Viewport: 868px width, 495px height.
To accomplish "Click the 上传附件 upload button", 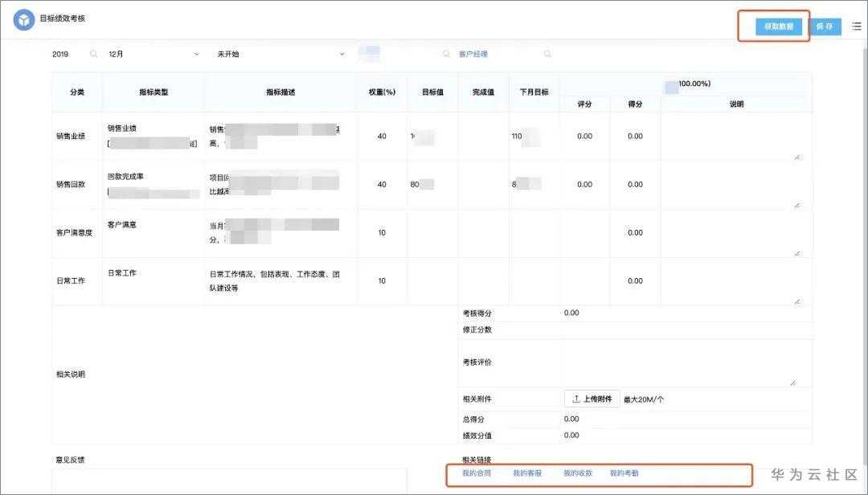I will (x=592, y=399).
